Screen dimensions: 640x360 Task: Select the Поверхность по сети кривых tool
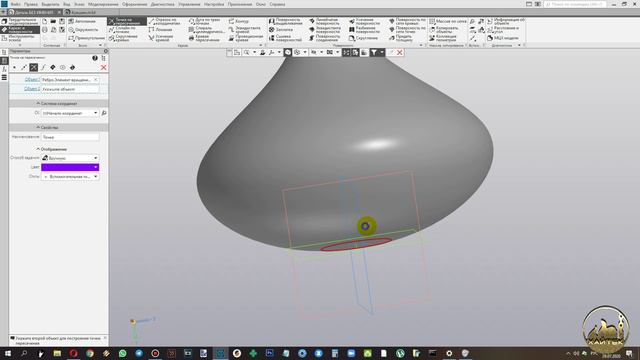tap(407, 21)
